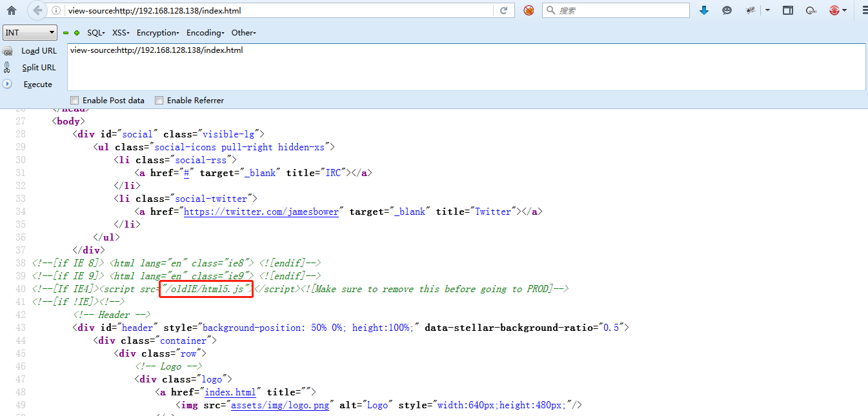The width and height of the screenshot is (868, 416).
Task: Click the smiley chat bubble icon
Action: [727, 10]
